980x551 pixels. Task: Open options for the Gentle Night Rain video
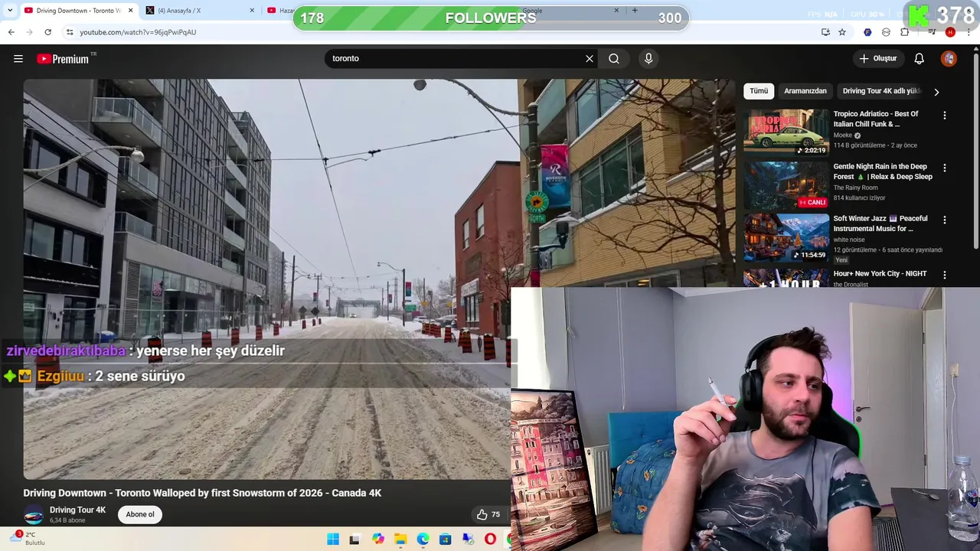point(944,168)
